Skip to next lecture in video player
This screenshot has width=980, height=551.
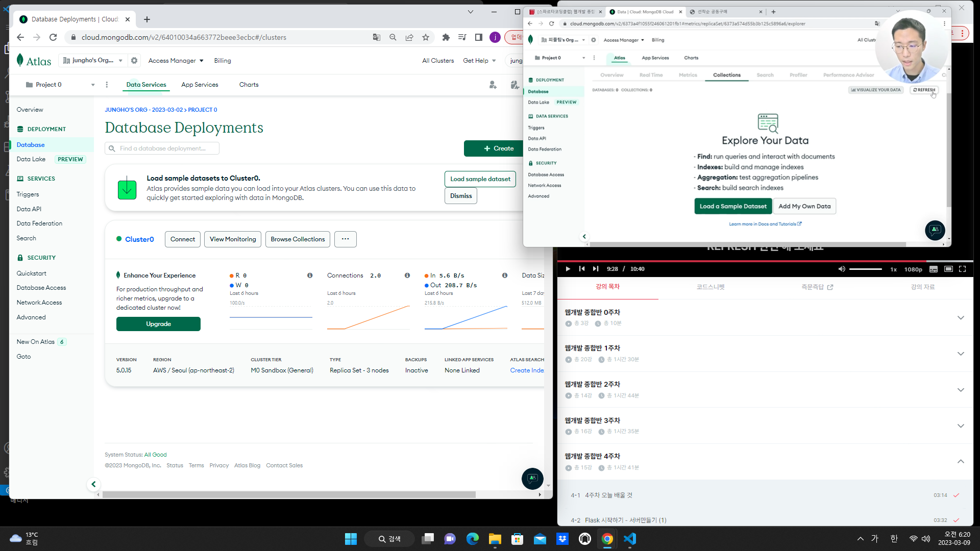pyautogui.click(x=596, y=269)
